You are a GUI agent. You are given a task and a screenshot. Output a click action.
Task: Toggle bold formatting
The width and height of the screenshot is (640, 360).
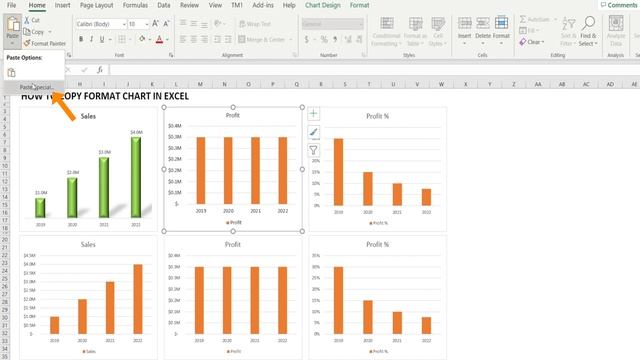[x=81, y=39]
